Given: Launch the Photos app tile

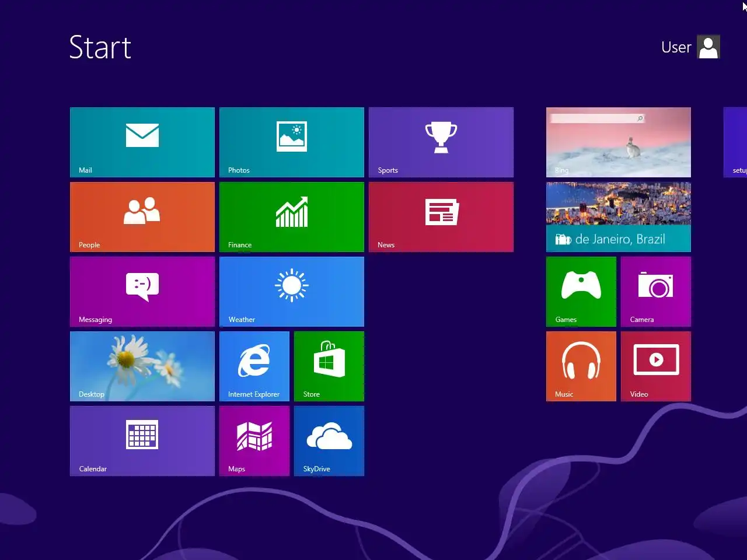Looking at the screenshot, I should click(292, 142).
